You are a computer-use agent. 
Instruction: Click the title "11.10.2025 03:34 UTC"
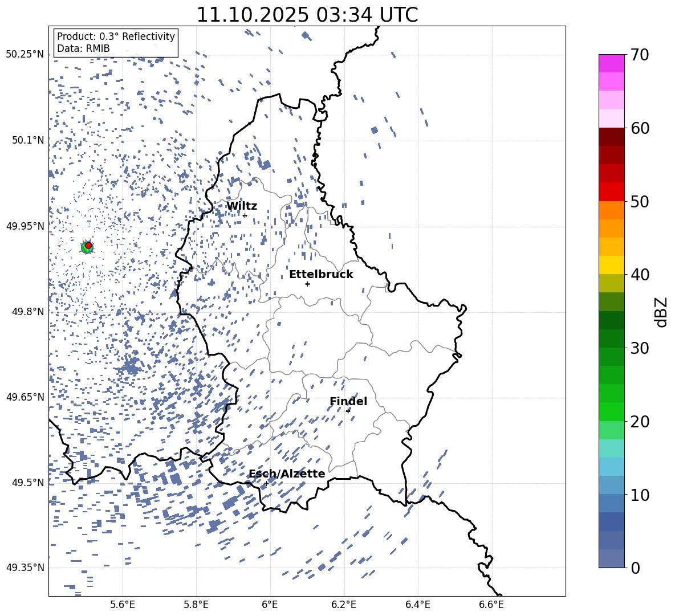[307, 15]
